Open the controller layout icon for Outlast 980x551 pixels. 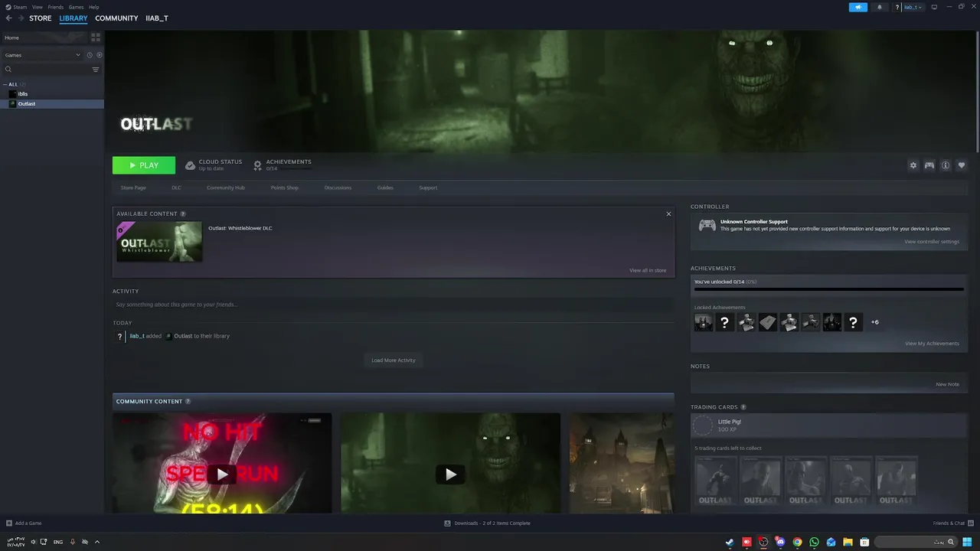tap(929, 165)
